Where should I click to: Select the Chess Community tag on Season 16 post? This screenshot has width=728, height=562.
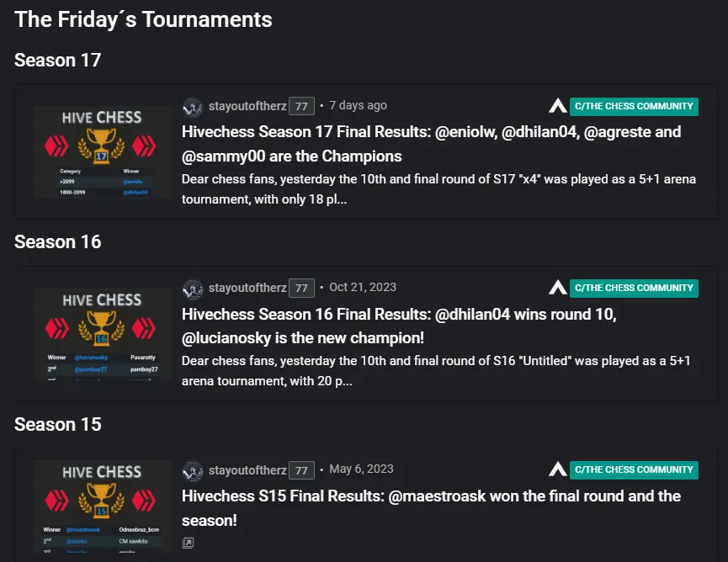pos(634,288)
